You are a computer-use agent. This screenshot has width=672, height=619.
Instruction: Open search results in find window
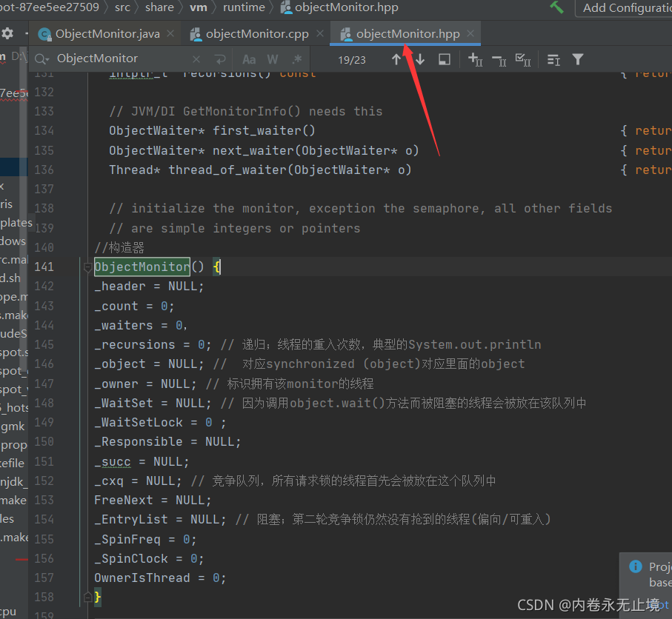pyautogui.click(x=445, y=59)
